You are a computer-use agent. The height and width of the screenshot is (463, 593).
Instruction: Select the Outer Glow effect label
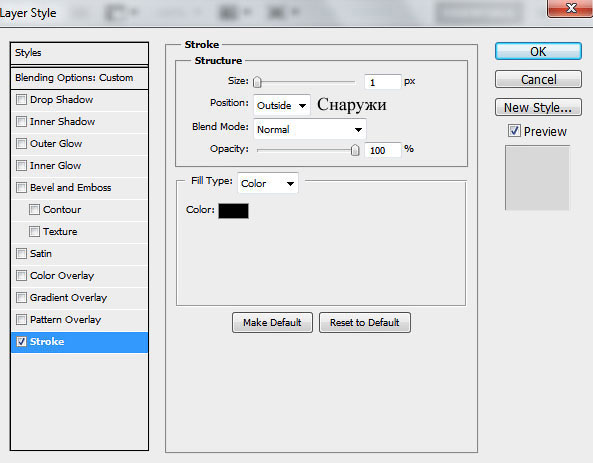[56, 144]
